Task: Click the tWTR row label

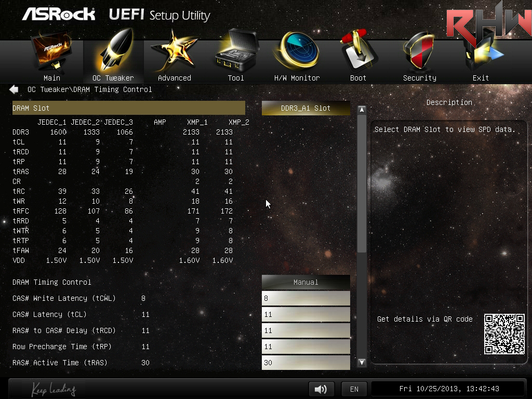Action: coord(21,231)
